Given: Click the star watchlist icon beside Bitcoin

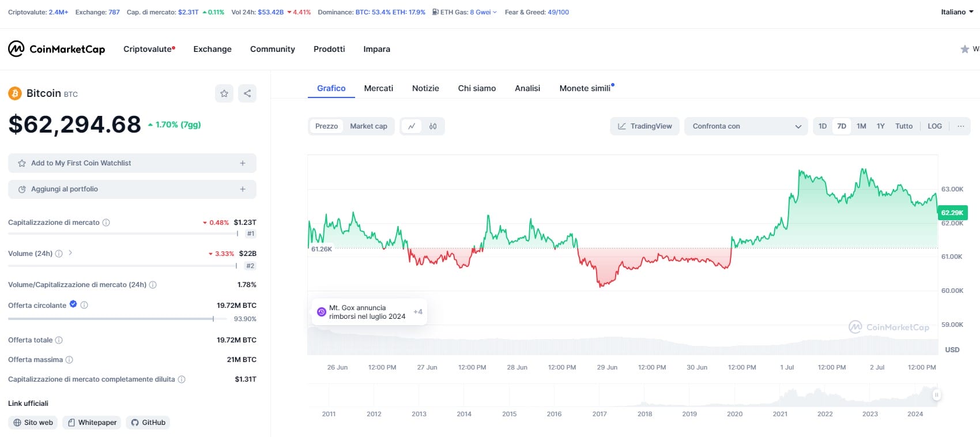Looking at the screenshot, I should [x=224, y=93].
